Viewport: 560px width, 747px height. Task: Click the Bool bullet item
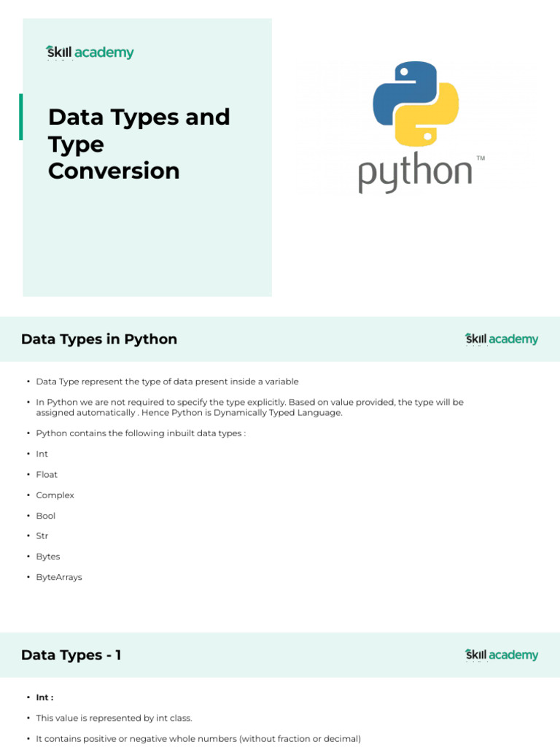point(46,516)
